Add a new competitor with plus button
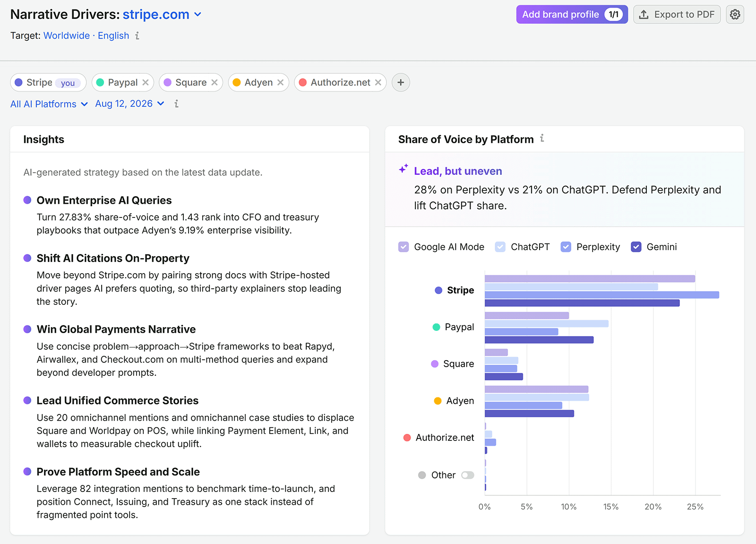This screenshot has height=544, width=756. (x=401, y=82)
